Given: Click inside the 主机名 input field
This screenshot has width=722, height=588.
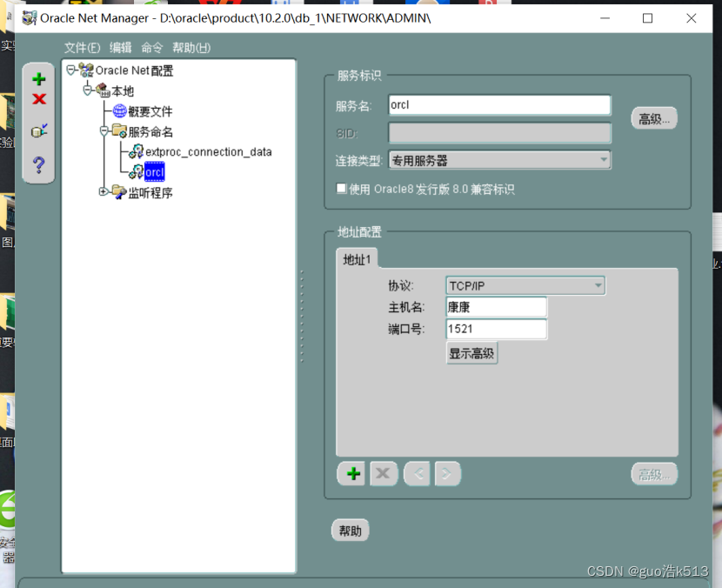Looking at the screenshot, I should click(496, 306).
